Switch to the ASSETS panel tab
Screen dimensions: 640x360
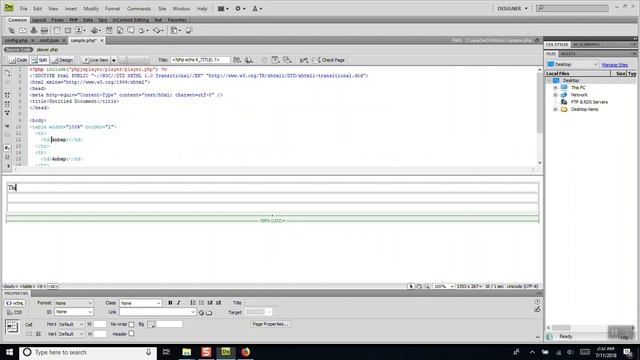568,54
